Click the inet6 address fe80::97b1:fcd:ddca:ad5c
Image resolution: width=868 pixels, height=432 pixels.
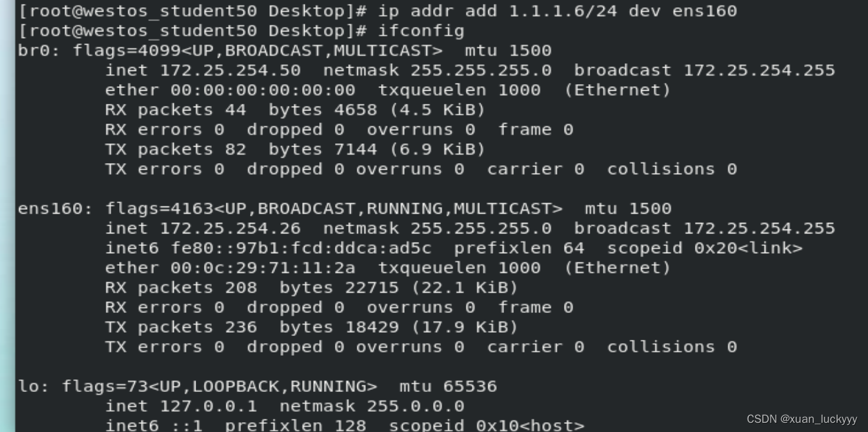click(301, 248)
